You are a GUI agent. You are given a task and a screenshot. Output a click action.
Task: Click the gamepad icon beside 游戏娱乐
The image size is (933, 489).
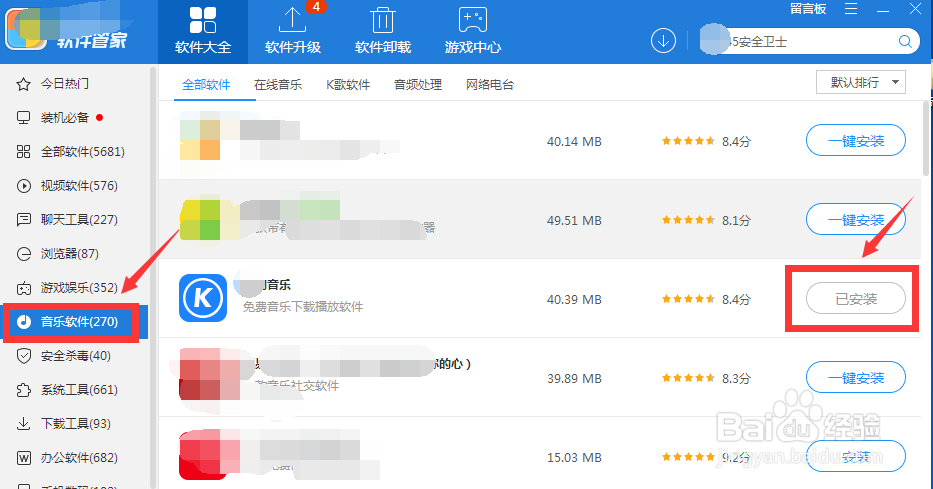pyautogui.click(x=23, y=289)
